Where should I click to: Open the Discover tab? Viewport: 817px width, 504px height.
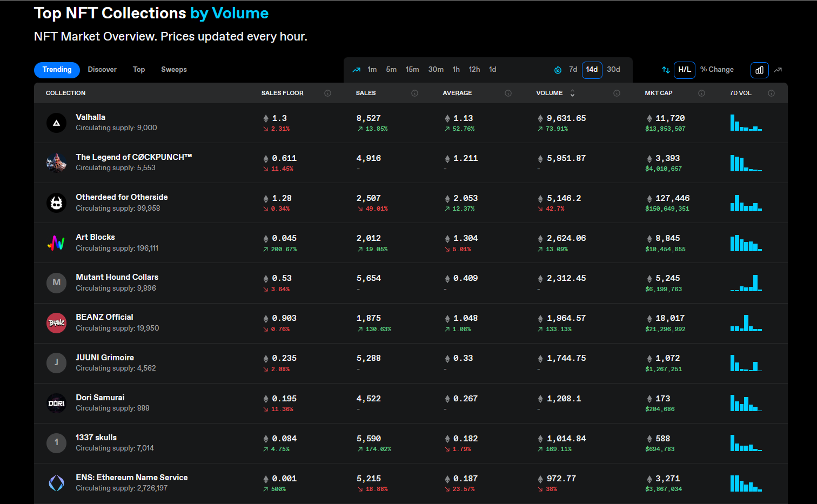[102, 70]
